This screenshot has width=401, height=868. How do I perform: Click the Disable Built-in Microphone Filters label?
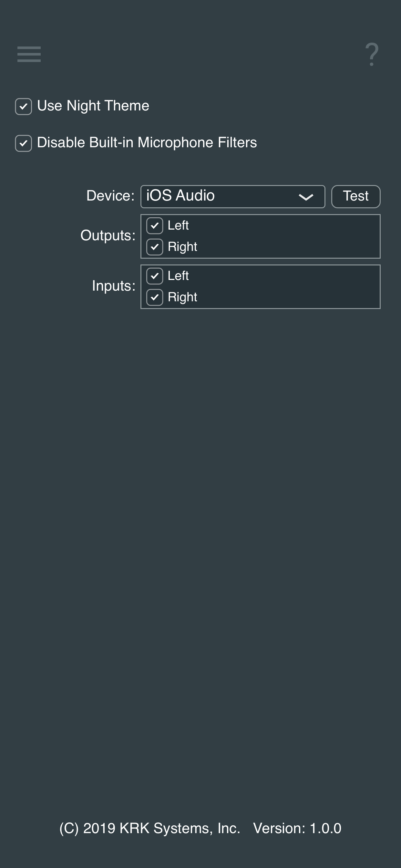click(x=147, y=142)
